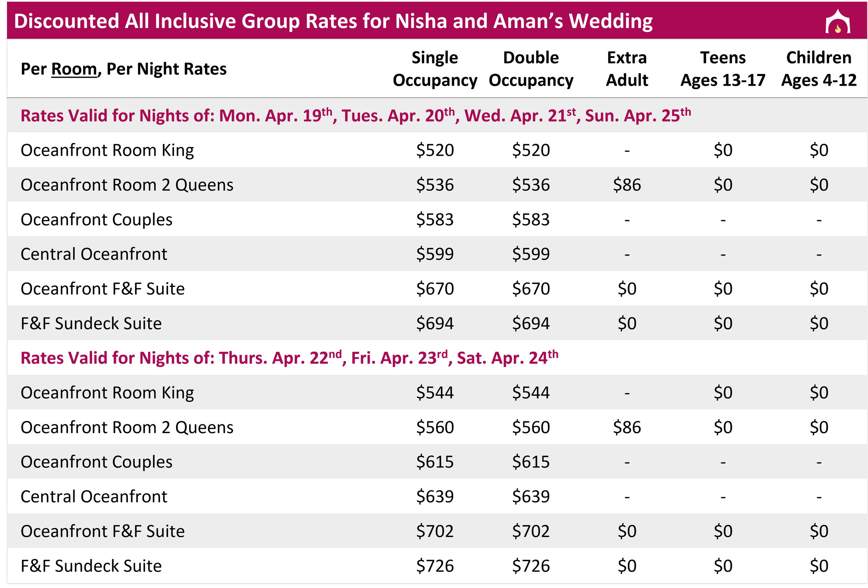Click the $599 Central Oceanfront double rate
This screenshot has width=868, height=588.
(x=531, y=254)
